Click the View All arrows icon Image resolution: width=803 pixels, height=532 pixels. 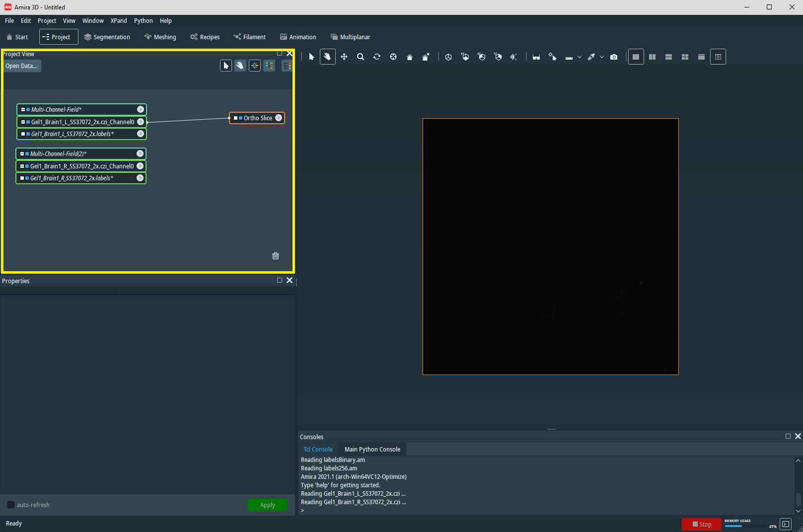[514, 57]
